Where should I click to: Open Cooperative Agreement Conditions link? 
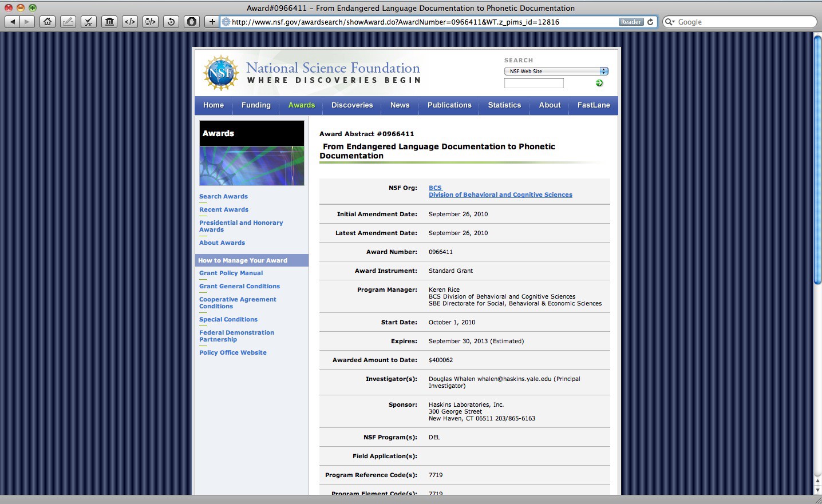point(238,303)
